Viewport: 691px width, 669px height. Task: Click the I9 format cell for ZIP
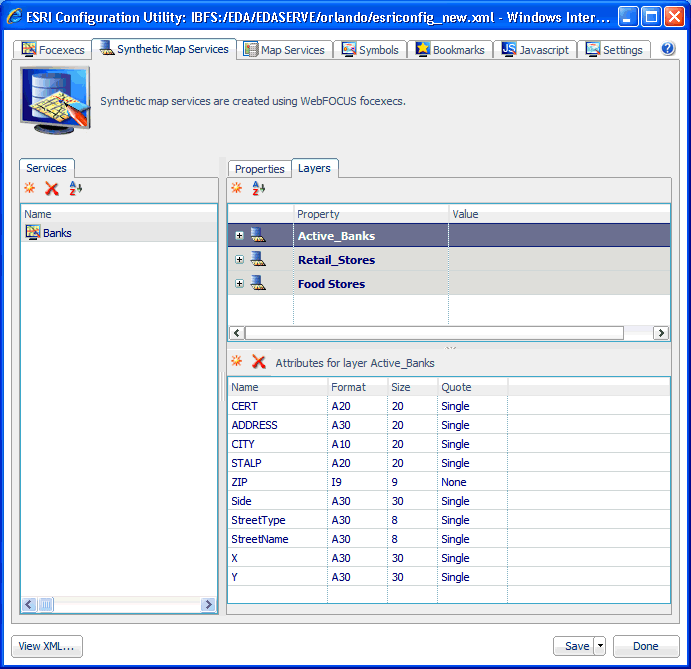click(357, 482)
